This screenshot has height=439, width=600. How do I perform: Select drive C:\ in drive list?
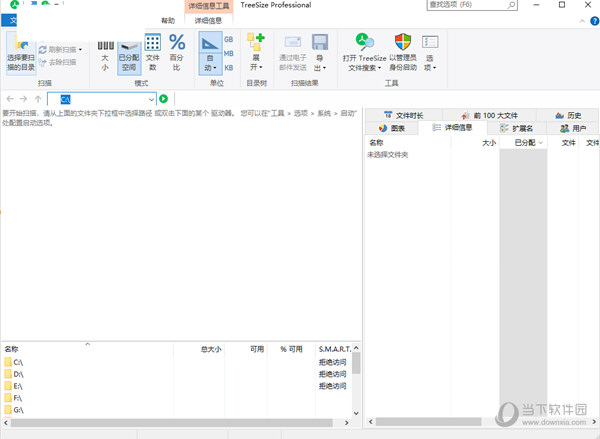point(14,362)
